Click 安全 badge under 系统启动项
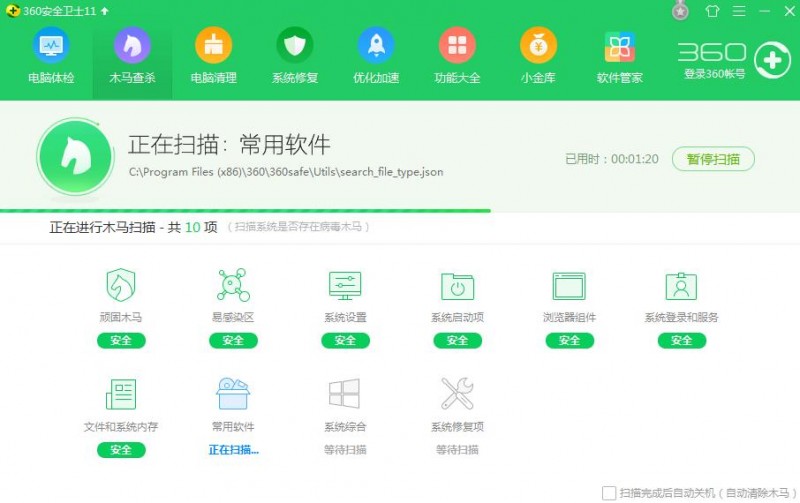Image resolution: width=800 pixels, height=503 pixels. (457, 340)
